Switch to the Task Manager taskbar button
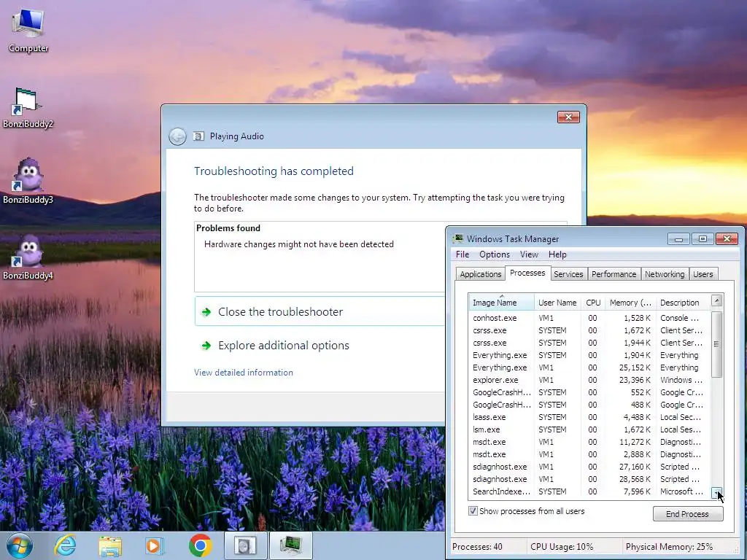The width and height of the screenshot is (747, 560). coord(291,545)
